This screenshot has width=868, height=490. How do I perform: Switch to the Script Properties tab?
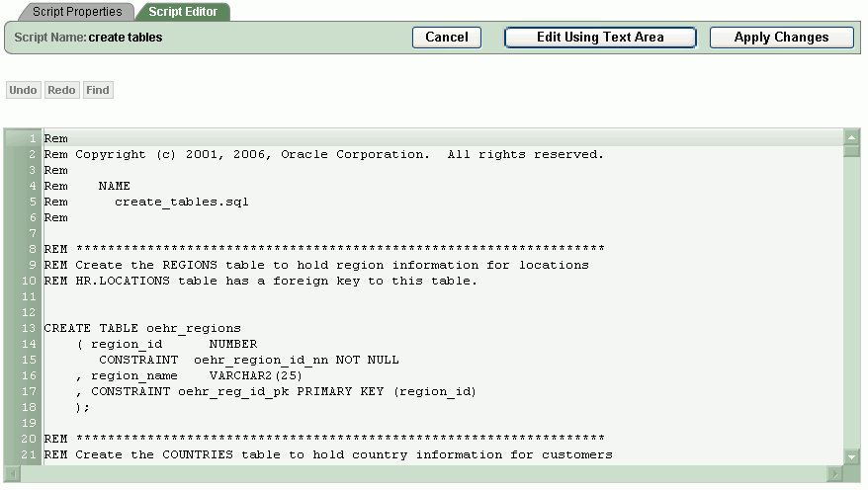click(x=77, y=12)
